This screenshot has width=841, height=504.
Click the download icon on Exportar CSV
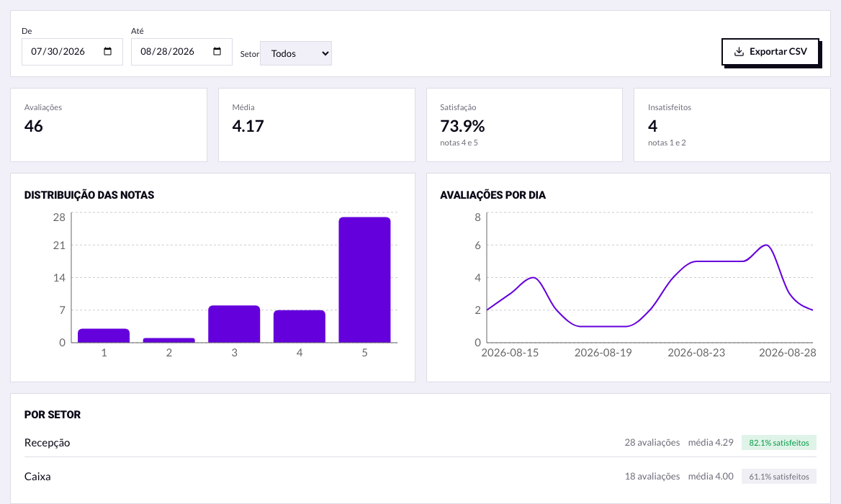[739, 51]
